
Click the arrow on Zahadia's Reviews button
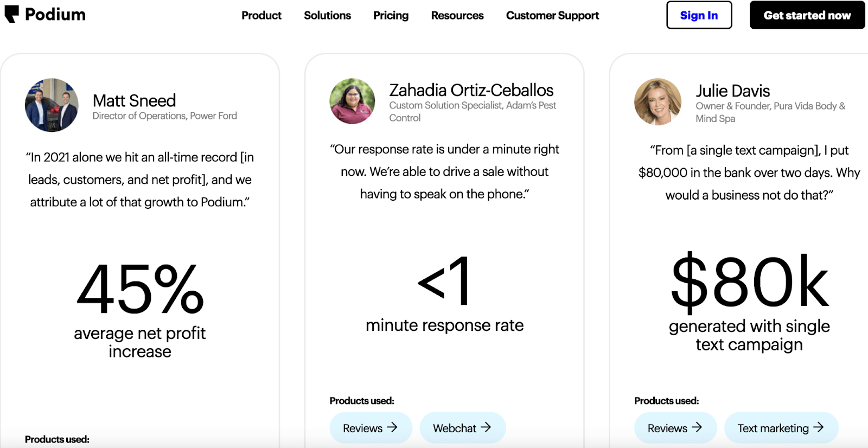point(392,427)
